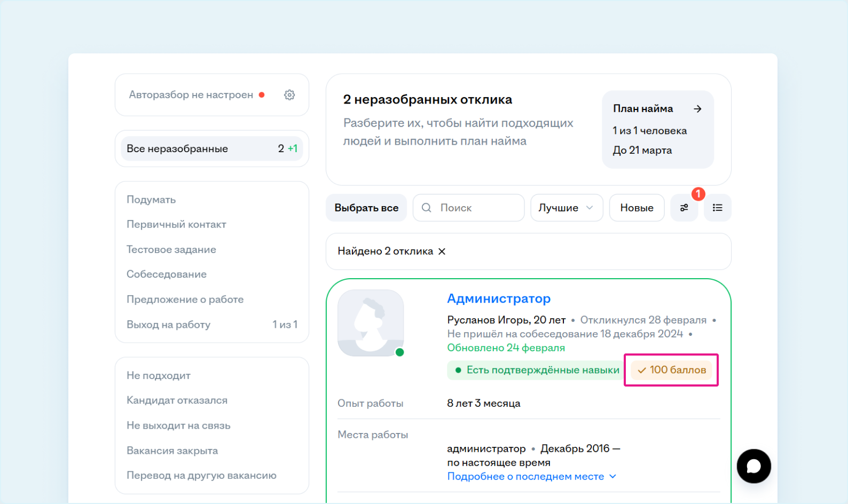The height and width of the screenshot is (504, 848).
Task: Open the filters icon with badge
Action: click(684, 208)
